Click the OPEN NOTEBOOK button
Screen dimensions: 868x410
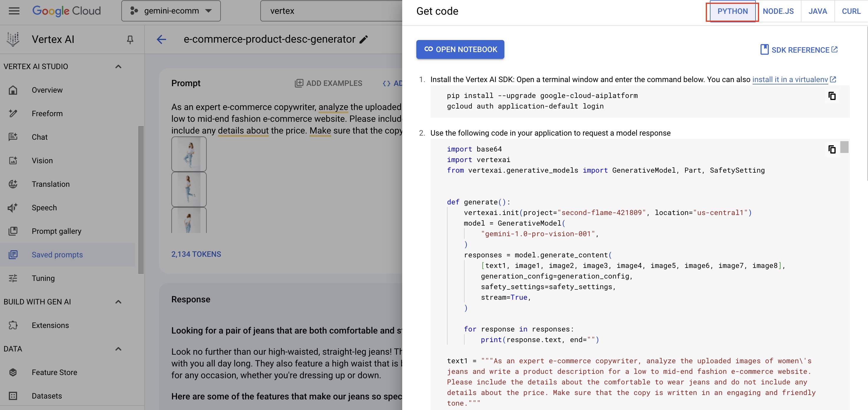[x=460, y=49]
